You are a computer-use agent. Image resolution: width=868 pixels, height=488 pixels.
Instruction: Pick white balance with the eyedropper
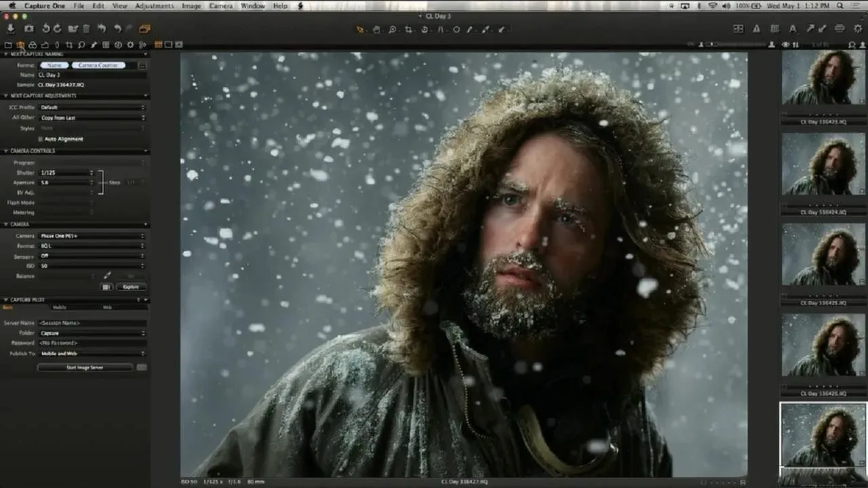[107, 276]
